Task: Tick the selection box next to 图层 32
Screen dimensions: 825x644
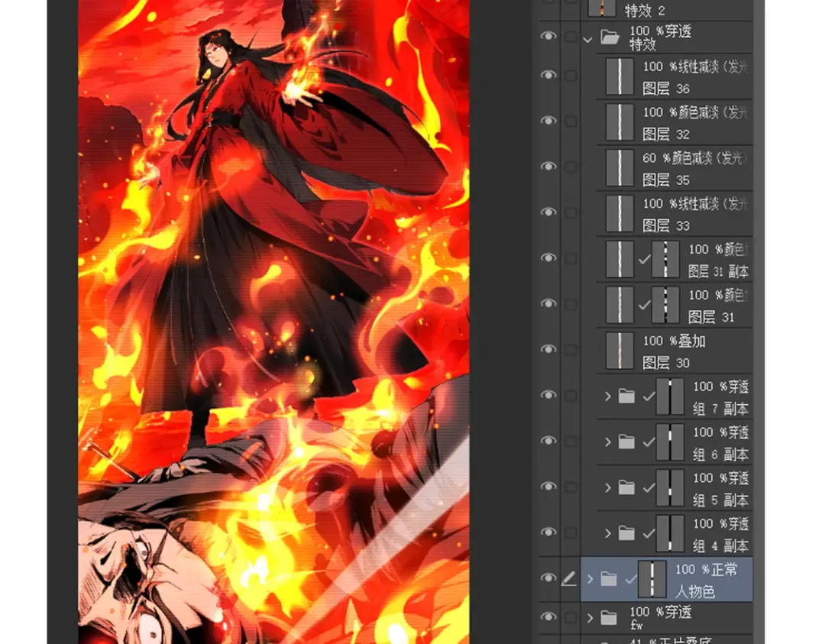Action: point(571,121)
